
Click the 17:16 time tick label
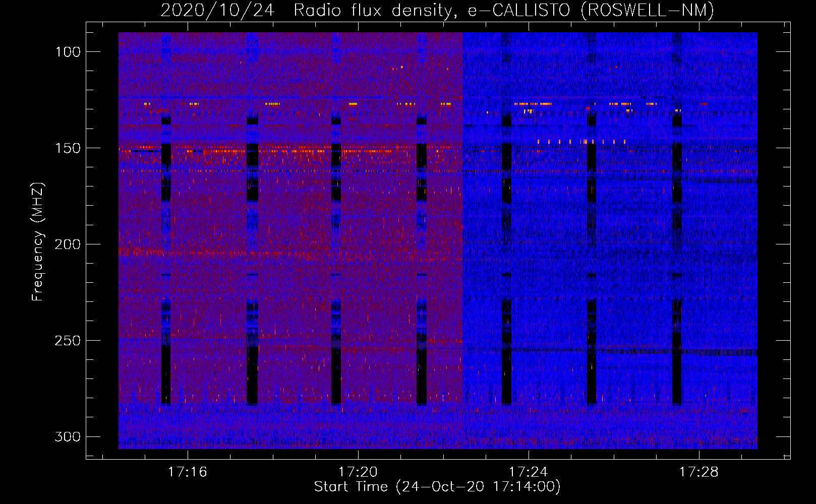[x=188, y=472]
